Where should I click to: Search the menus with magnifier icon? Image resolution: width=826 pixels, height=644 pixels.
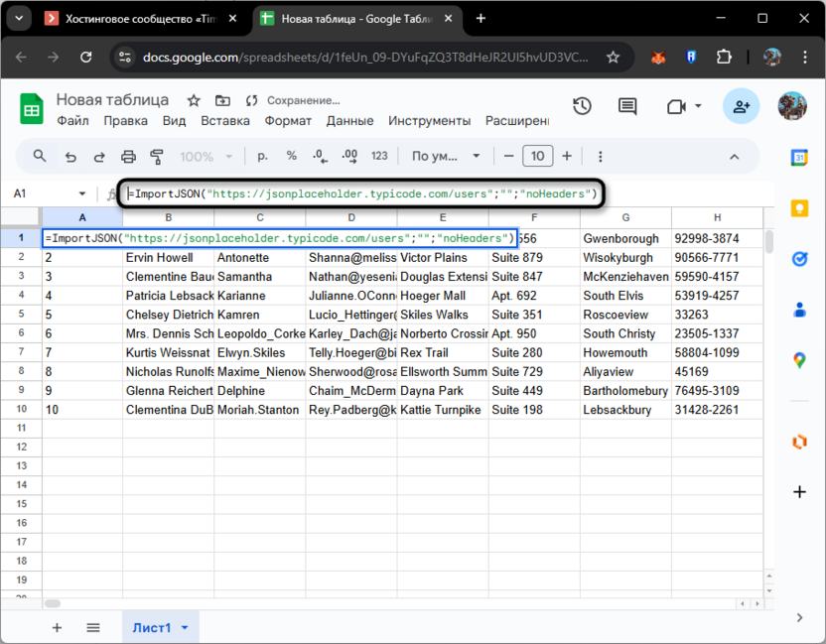[x=40, y=157]
